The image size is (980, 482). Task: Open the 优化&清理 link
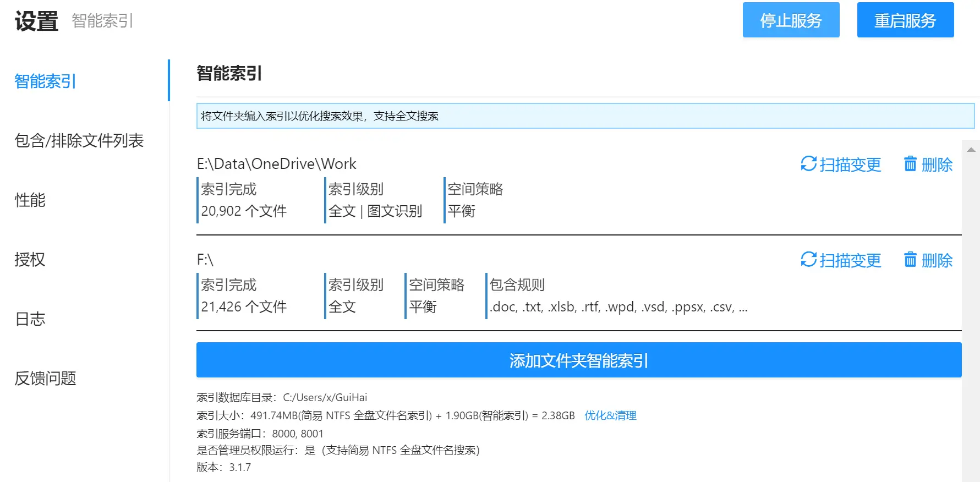pos(610,415)
